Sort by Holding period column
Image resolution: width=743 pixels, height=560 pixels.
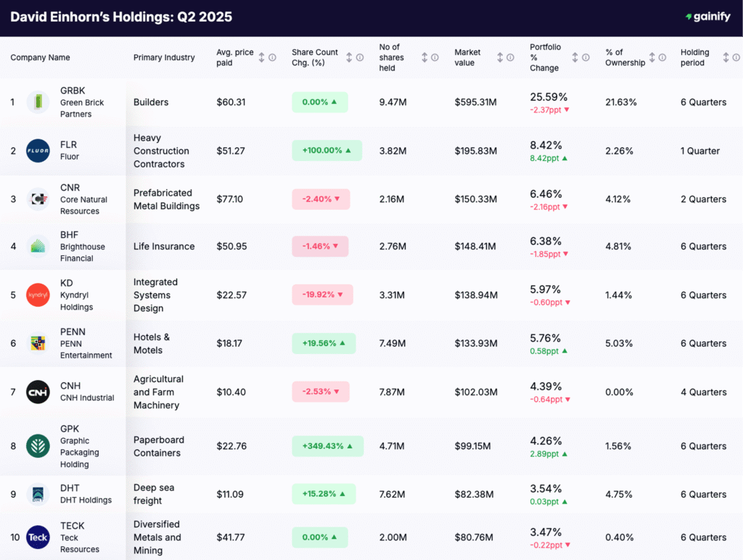726,57
